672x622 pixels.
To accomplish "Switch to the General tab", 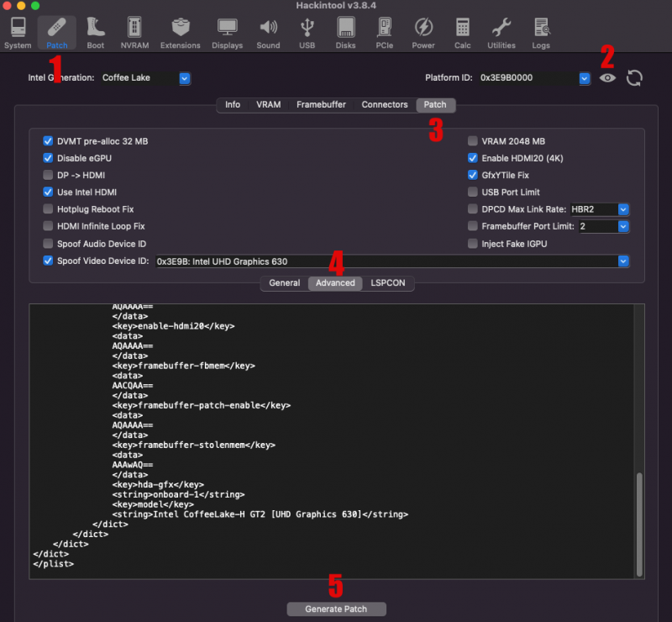I will point(285,283).
